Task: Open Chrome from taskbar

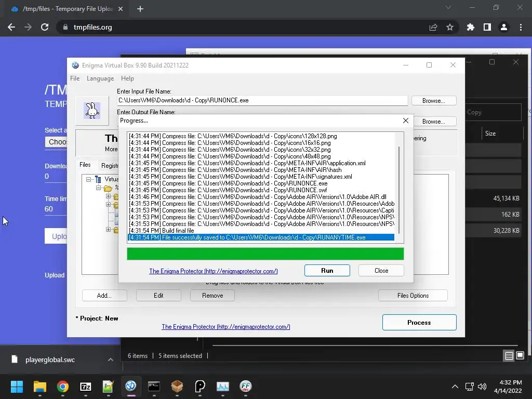Action: tap(62, 387)
